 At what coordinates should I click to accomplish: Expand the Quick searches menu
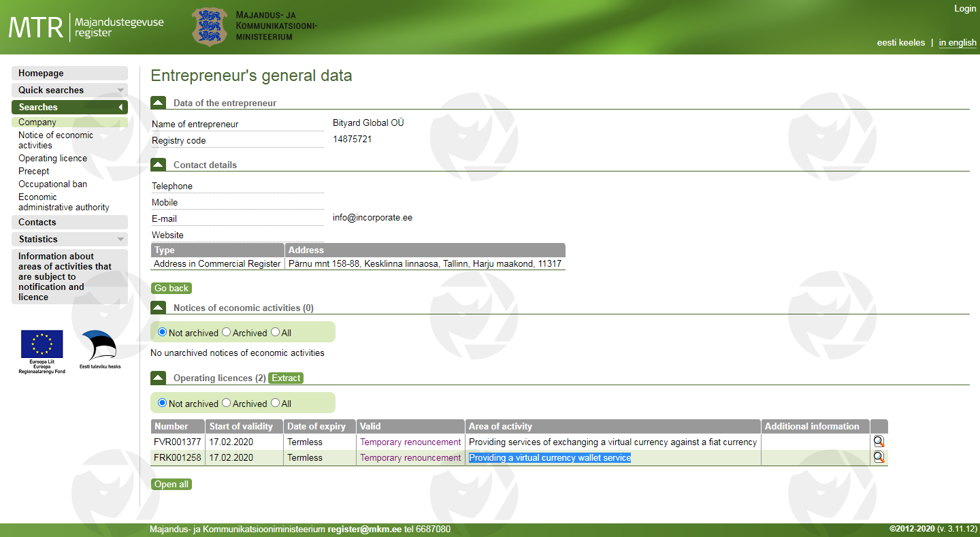[69, 90]
